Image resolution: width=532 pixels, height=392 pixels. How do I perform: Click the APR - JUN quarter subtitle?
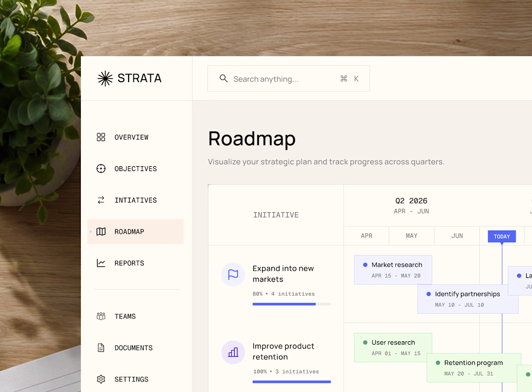tap(411, 211)
